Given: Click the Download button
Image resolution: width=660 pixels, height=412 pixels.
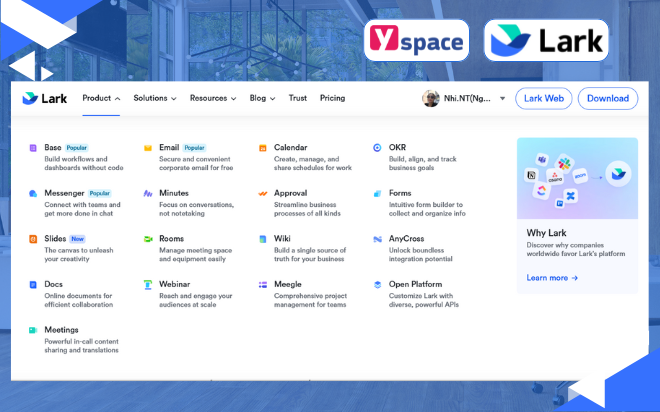Looking at the screenshot, I should point(608,98).
